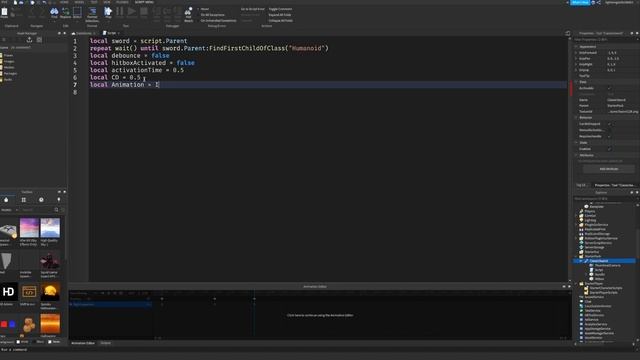Collapse the ClassicSword item in Explorer
640x360 pixels.
coord(581,261)
